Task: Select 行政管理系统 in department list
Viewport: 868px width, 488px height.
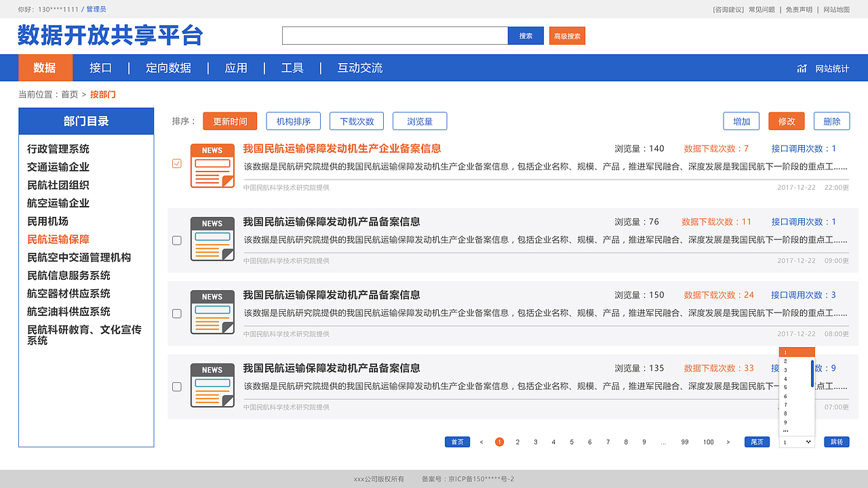Action: pyautogui.click(x=58, y=149)
